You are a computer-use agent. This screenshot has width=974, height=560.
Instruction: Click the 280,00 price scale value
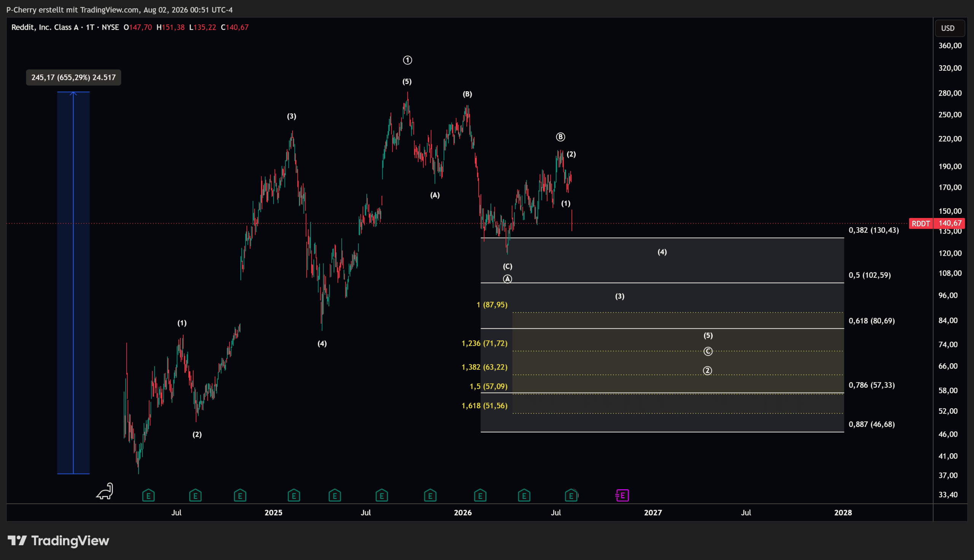pyautogui.click(x=950, y=93)
